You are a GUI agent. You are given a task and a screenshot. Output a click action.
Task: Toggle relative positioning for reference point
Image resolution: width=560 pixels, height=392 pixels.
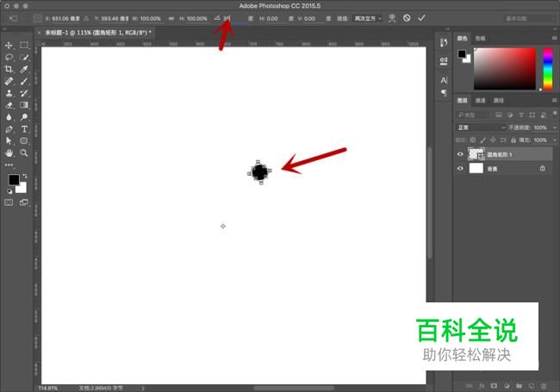(86, 18)
